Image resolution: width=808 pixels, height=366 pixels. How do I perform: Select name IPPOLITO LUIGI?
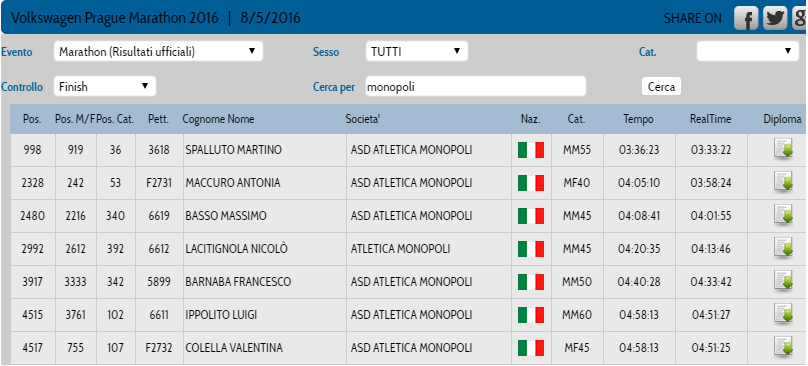(x=221, y=315)
